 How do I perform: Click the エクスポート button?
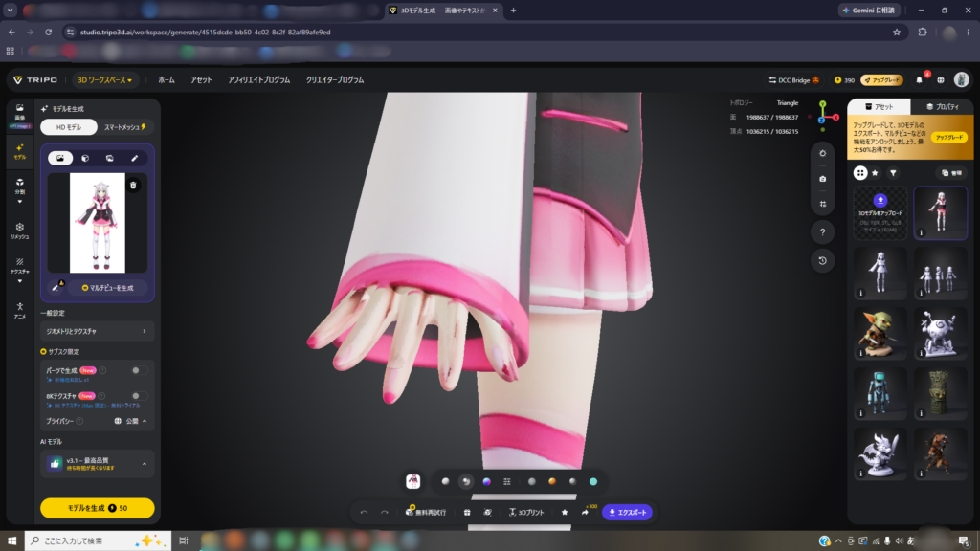point(628,513)
